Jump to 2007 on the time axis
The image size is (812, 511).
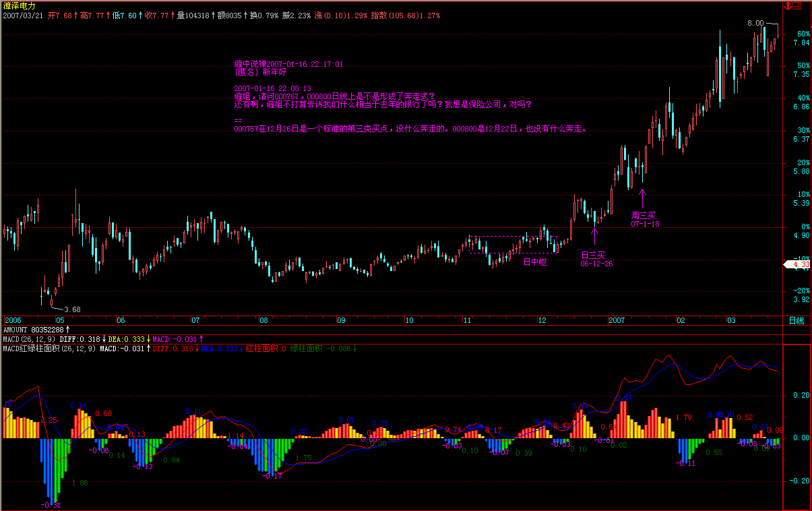coord(617,320)
